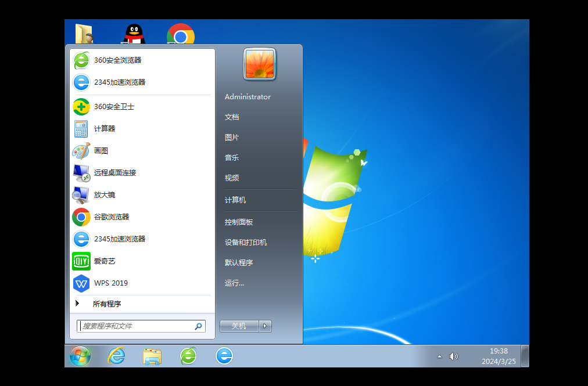Viewport: 588px width, 386px height.
Task: Launch 谷歌浏览器 in the Start menu
Action: tap(142, 217)
